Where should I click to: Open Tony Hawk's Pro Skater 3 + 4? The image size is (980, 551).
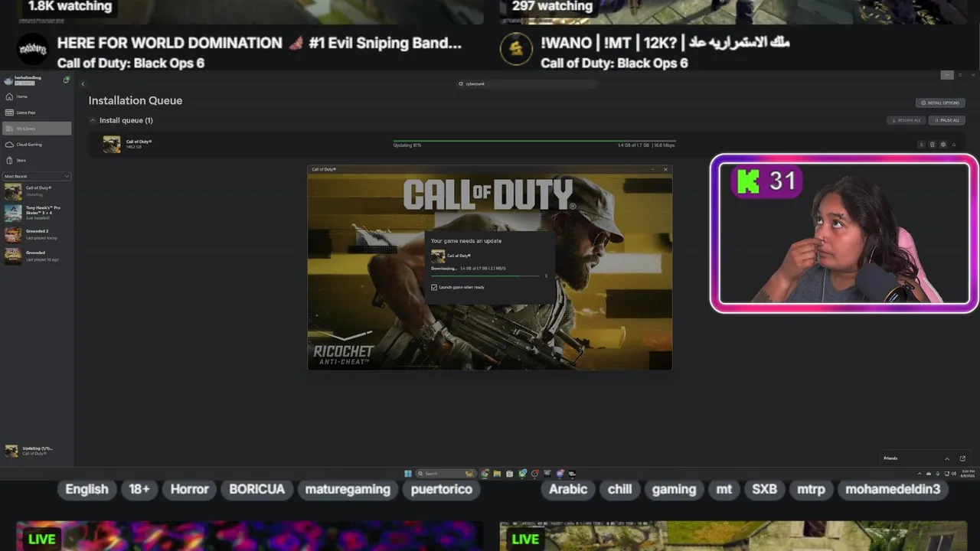click(37, 213)
